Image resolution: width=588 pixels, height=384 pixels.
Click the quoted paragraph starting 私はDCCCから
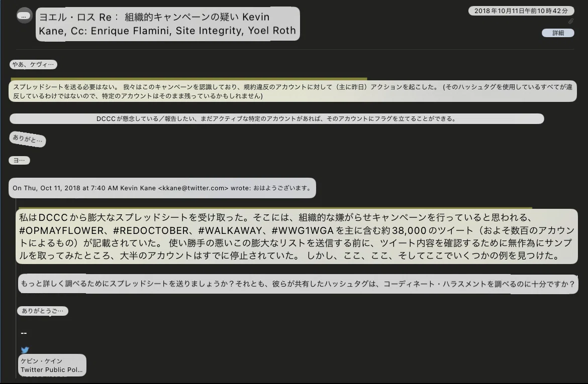pyautogui.click(x=297, y=236)
